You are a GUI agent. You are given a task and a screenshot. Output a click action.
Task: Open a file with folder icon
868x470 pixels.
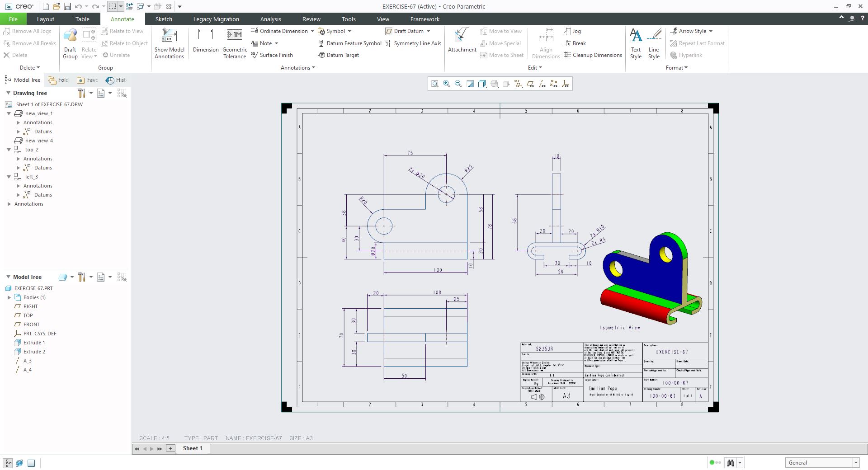click(x=56, y=6)
